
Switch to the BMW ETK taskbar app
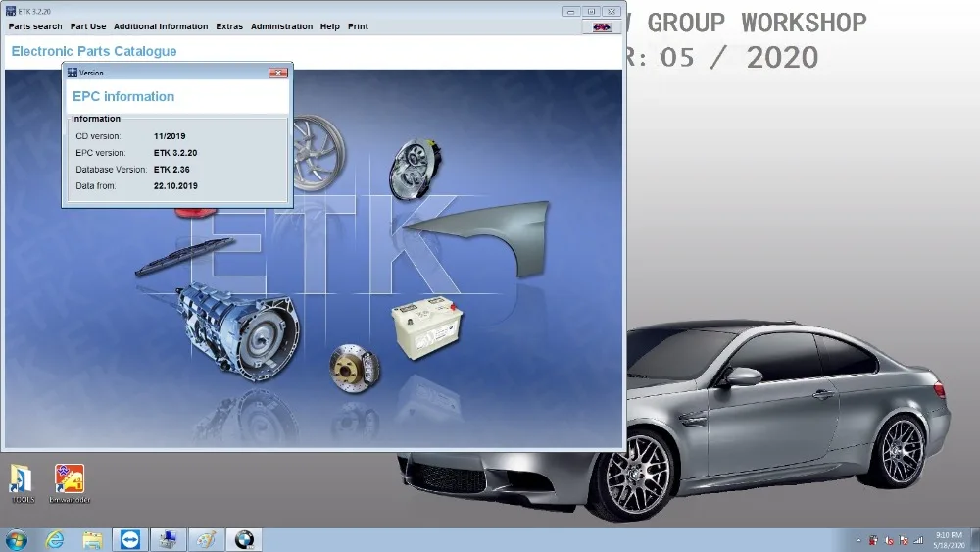tap(244, 539)
